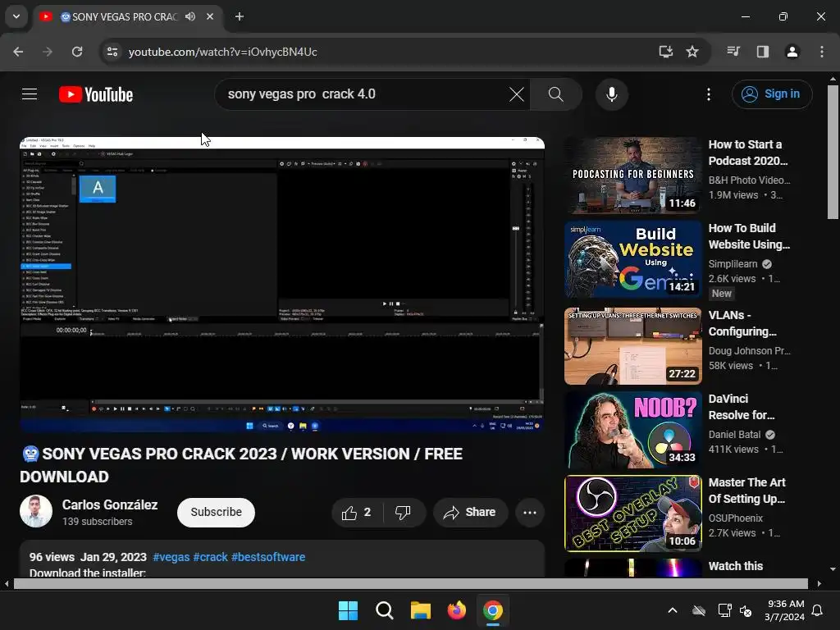Image resolution: width=840 pixels, height=630 pixels.
Task: Visit the OSUPhoenix channel name
Action: point(736,518)
